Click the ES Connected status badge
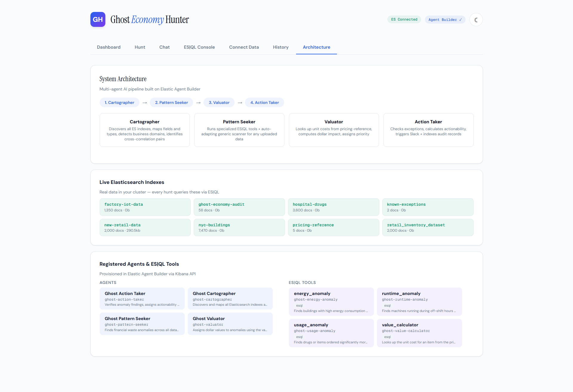The width and height of the screenshot is (573, 392). tap(404, 19)
